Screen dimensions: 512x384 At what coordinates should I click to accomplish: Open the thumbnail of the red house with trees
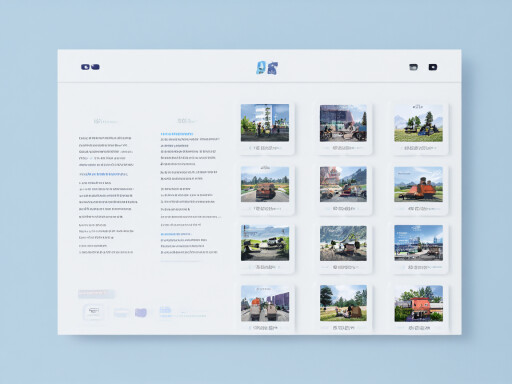point(419,303)
